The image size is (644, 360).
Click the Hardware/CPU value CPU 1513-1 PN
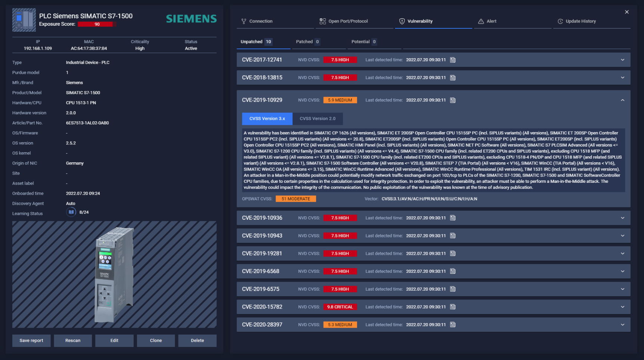(81, 103)
